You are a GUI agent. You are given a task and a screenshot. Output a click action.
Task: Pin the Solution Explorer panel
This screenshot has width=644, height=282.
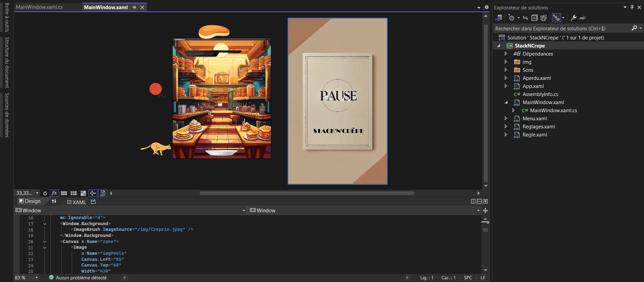(632, 7)
